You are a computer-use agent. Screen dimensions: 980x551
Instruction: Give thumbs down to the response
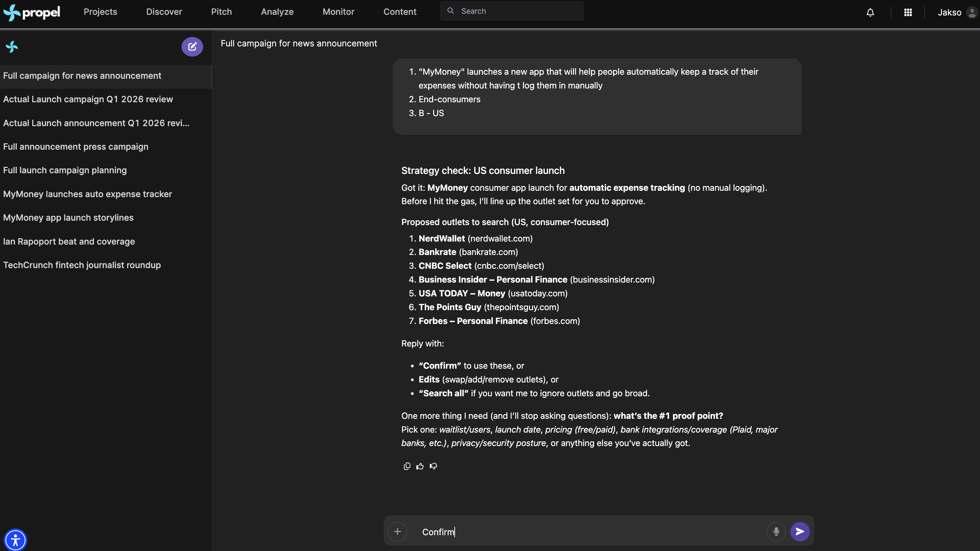pos(433,466)
